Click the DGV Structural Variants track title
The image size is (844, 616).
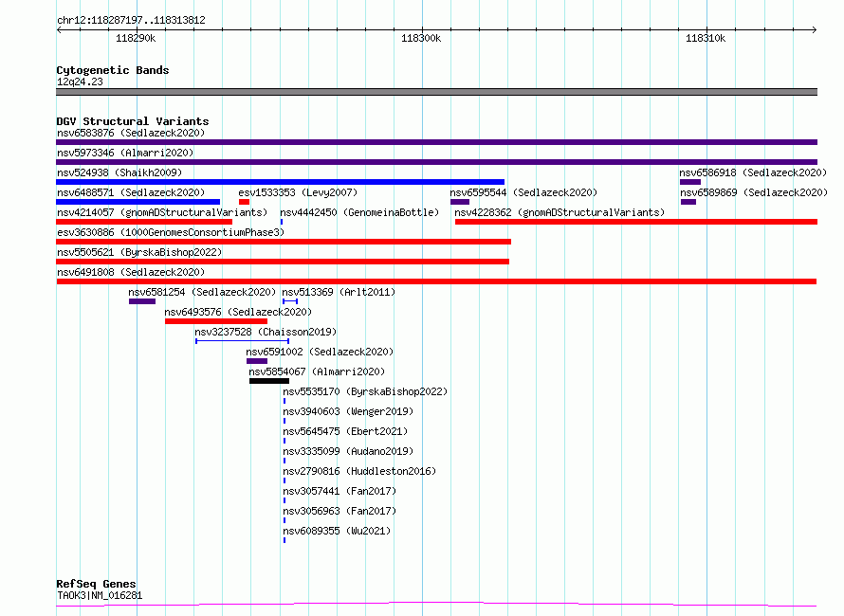tap(133, 121)
